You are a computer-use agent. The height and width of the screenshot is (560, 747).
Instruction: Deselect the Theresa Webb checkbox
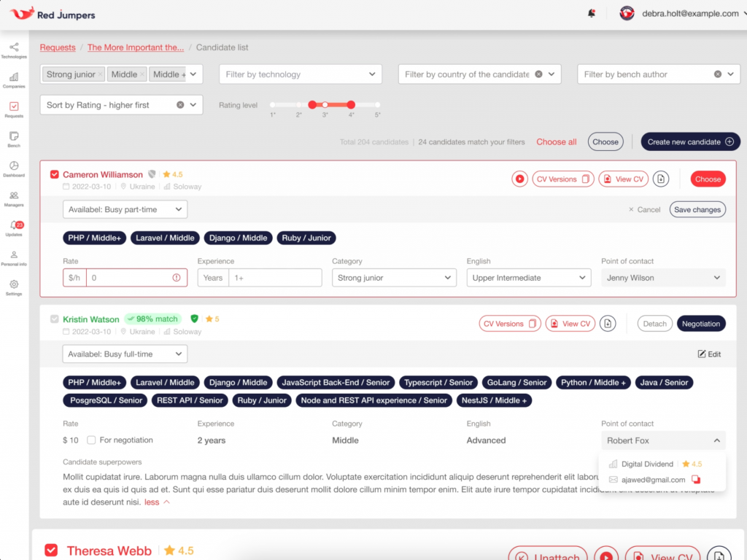[x=51, y=551]
